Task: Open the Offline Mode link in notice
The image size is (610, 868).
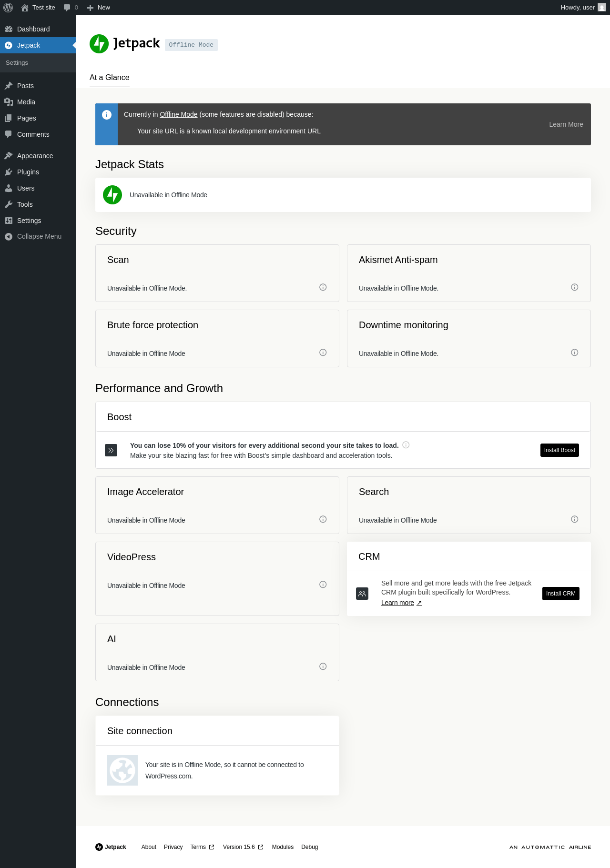Action: 179,114
